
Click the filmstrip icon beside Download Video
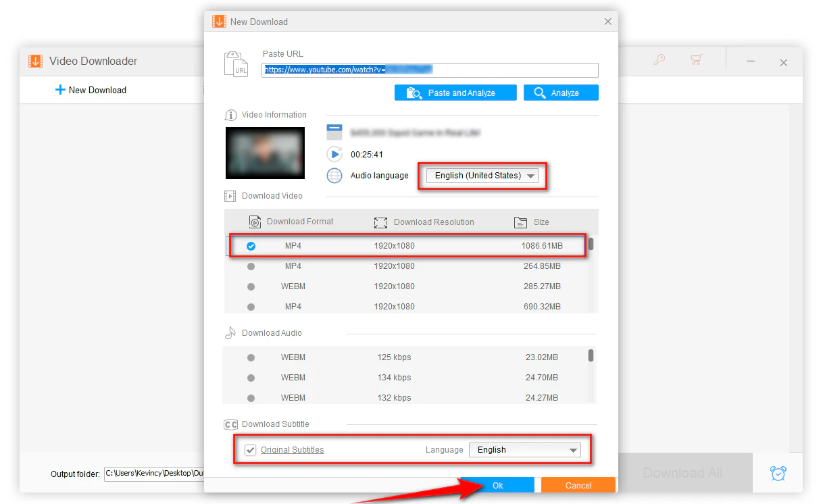point(229,196)
